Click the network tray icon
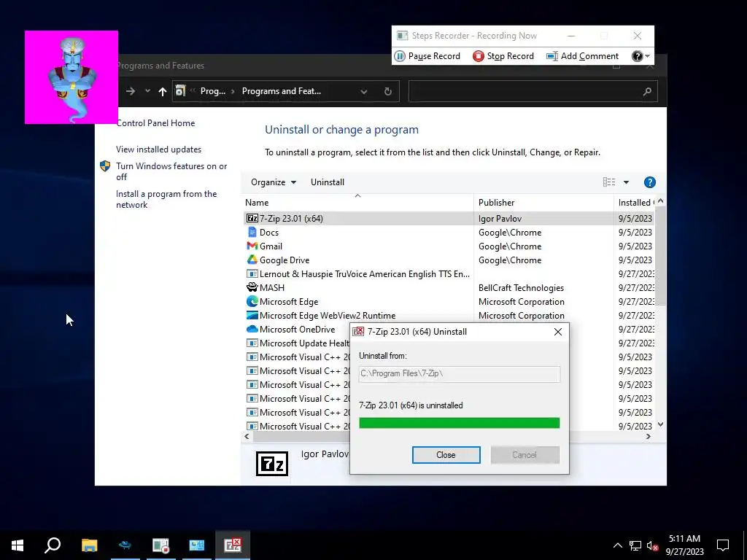The width and height of the screenshot is (747, 560). (635, 545)
